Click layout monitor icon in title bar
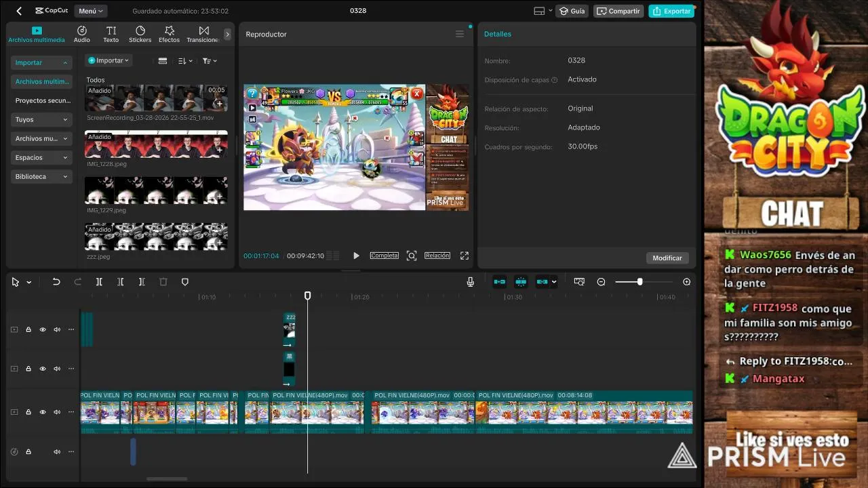 (539, 11)
